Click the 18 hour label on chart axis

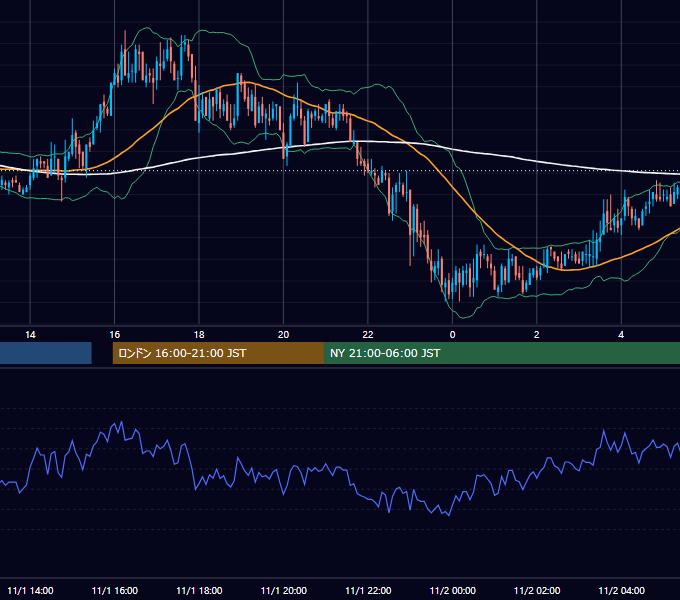click(199, 335)
